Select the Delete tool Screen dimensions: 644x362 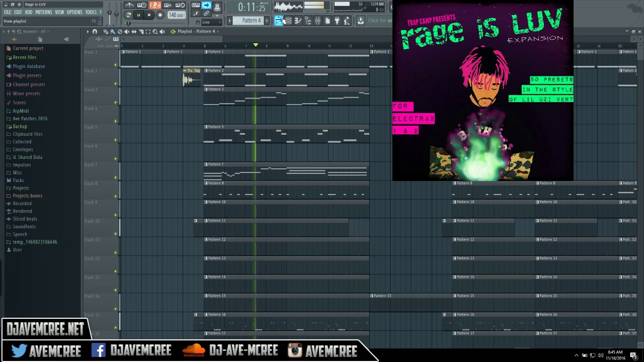(x=120, y=31)
